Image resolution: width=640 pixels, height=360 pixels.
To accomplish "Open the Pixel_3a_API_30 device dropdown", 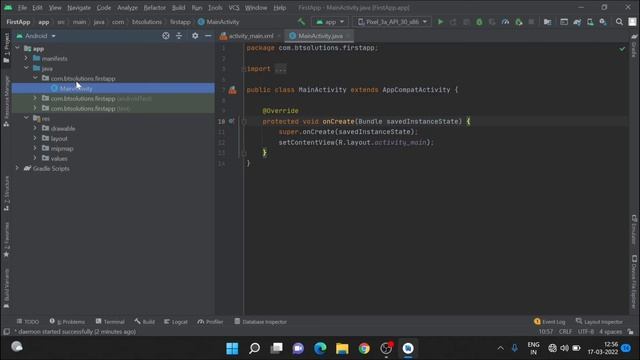I will click(x=392, y=22).
